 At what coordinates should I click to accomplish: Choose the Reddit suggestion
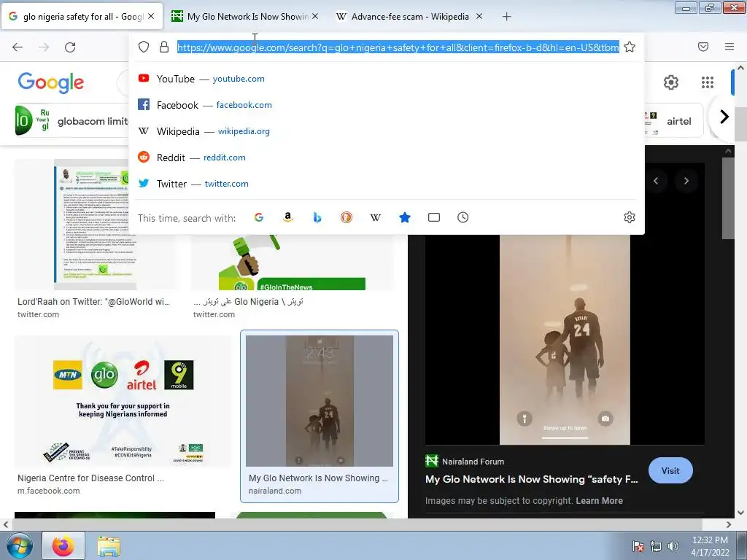click(387, 157)
